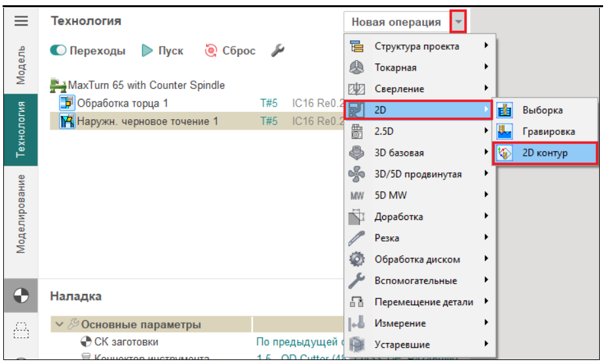Screen dimensions: 607x364
Task: Choose 2D контур from the submenu
Action: coord(545,153)
